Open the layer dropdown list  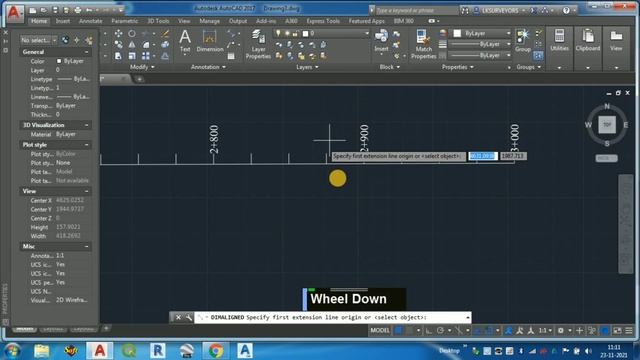point(367,33)
